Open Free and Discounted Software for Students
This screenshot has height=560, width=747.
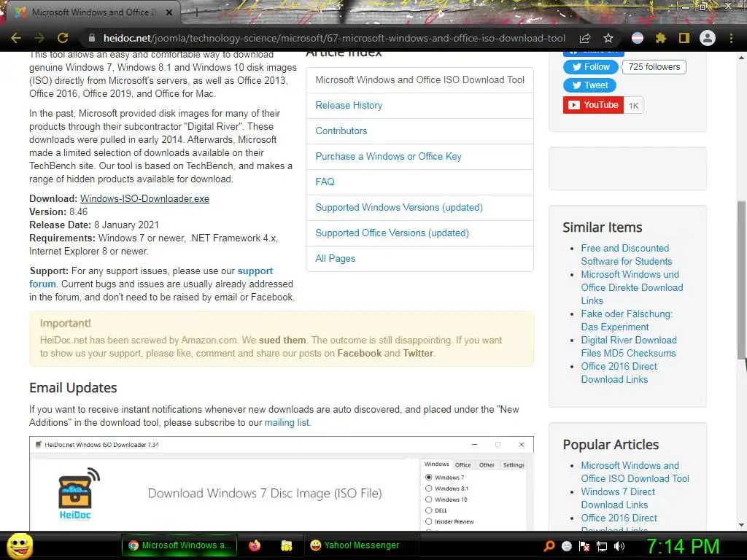click(x=626, y=254)
